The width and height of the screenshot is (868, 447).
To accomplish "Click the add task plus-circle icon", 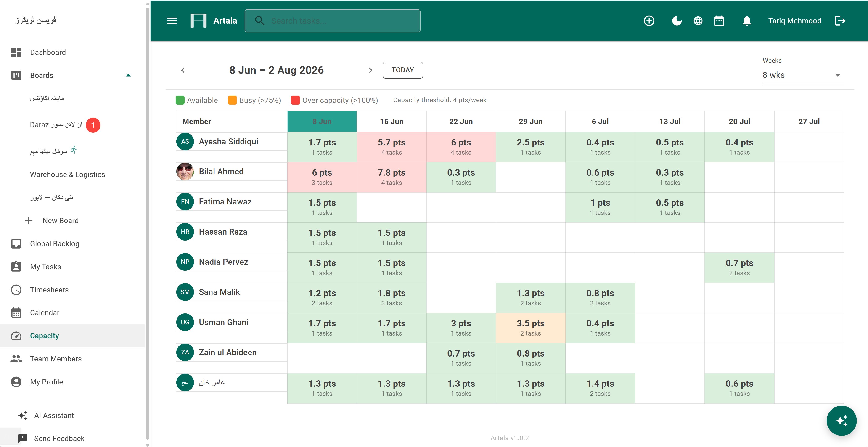I will pos(649,21).
